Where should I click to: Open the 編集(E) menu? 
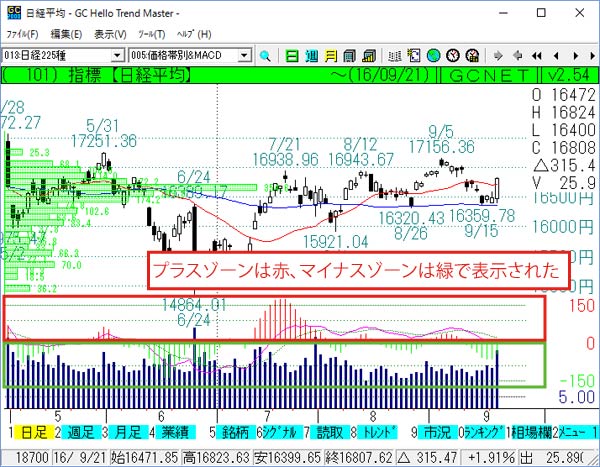click(x=66, y=34)
